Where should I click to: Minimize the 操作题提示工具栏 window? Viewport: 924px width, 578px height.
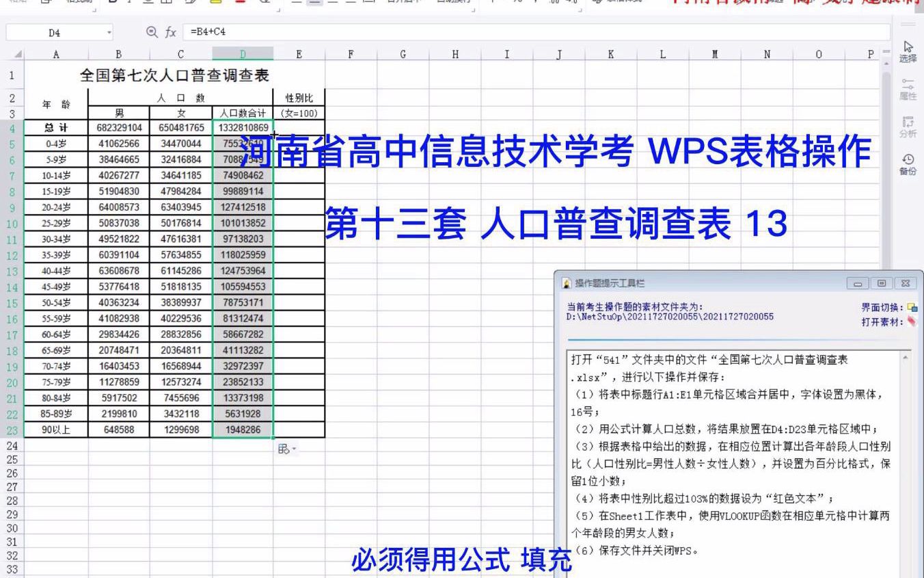click(858, 283)
